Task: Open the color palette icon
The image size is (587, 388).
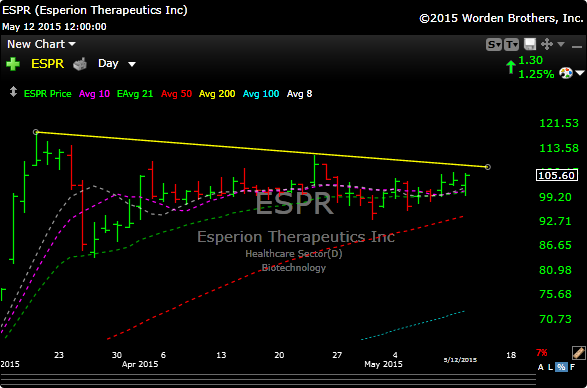Action: click(x=566, y=73)
